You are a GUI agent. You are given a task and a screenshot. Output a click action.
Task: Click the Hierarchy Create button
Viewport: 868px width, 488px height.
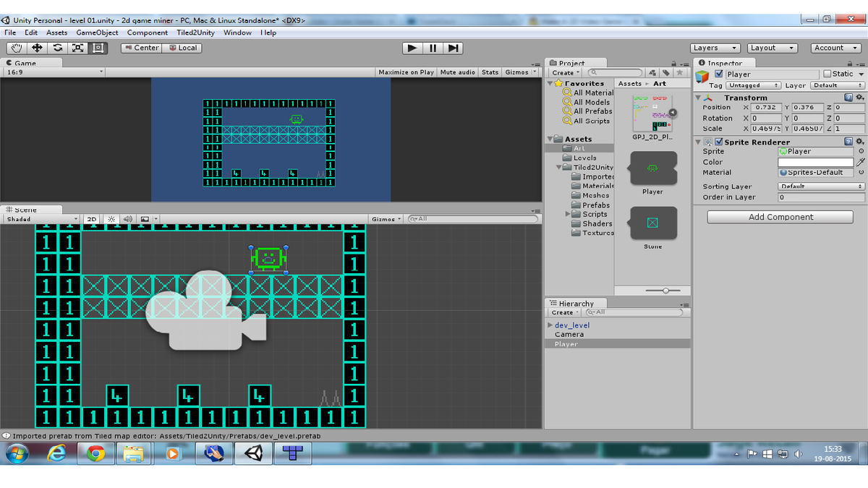pyautogui.click(x=565, y=312)
